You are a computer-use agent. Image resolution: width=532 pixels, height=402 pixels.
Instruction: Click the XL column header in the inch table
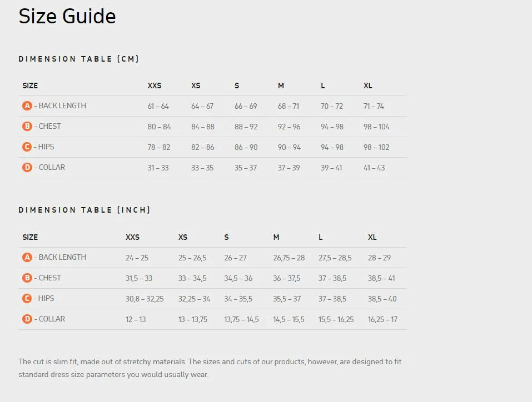point(372,237)
